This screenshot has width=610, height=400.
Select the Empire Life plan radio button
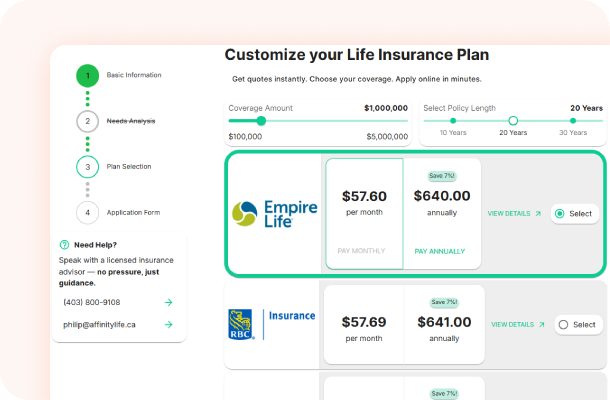559,213
